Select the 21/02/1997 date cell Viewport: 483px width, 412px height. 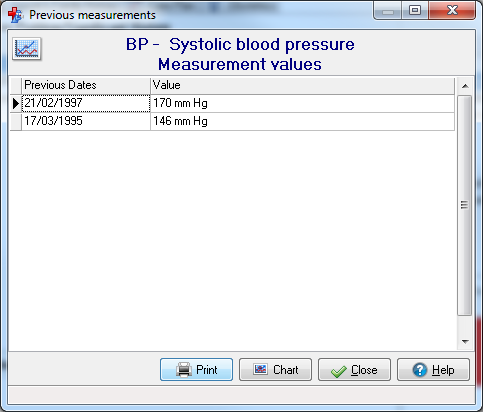coord(86,103)
